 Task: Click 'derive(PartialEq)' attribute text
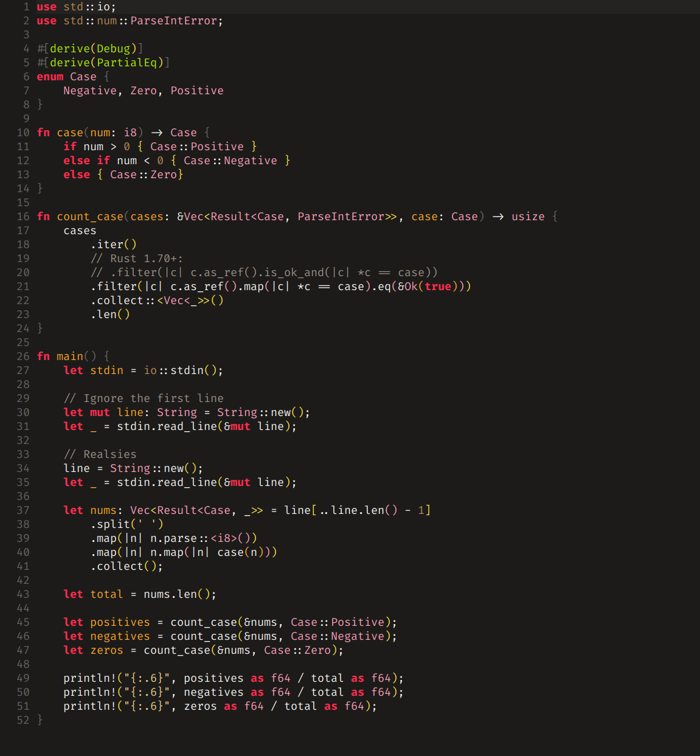click(x=107, y=63)
